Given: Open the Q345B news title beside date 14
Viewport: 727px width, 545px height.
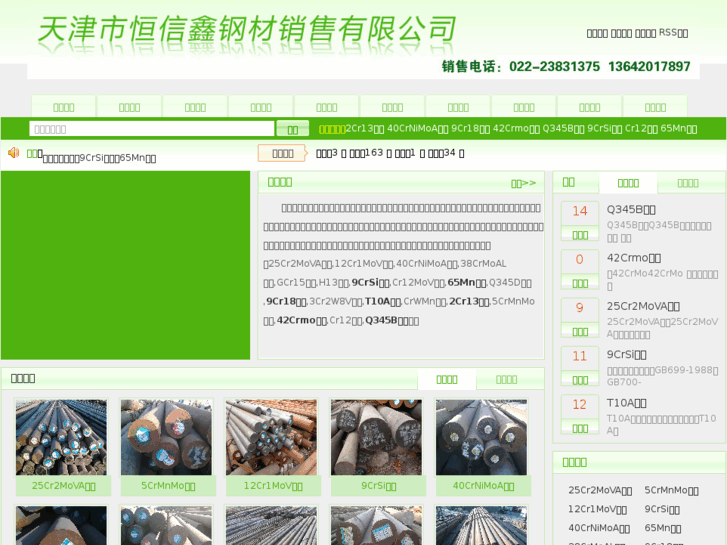Looking at the screenshot, I should click(x=631, y=210).
